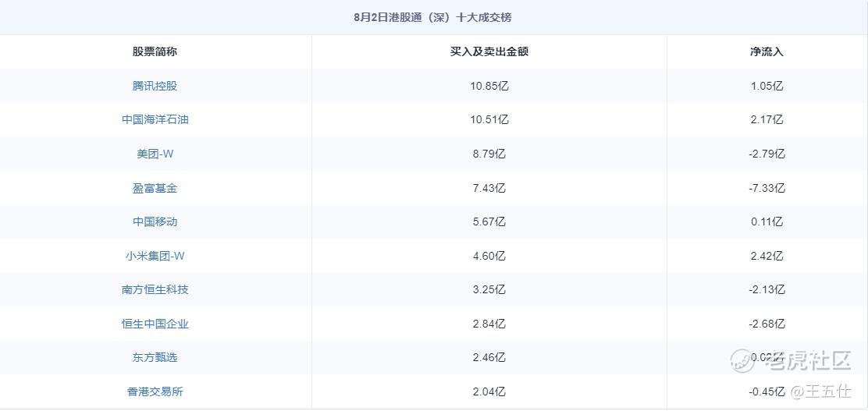Image resolution: width=868 pixels, height=411 pixels.
Task: Select the -7.33亿 net inflow value
Action: coord(767,188)
